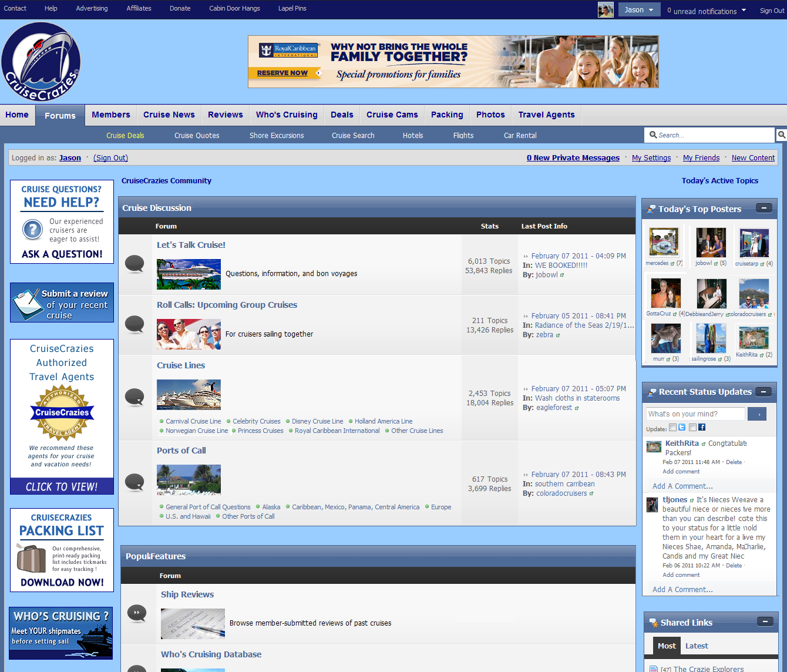View Today's Active Topics
787x672 pixels.
coord(720,181)
